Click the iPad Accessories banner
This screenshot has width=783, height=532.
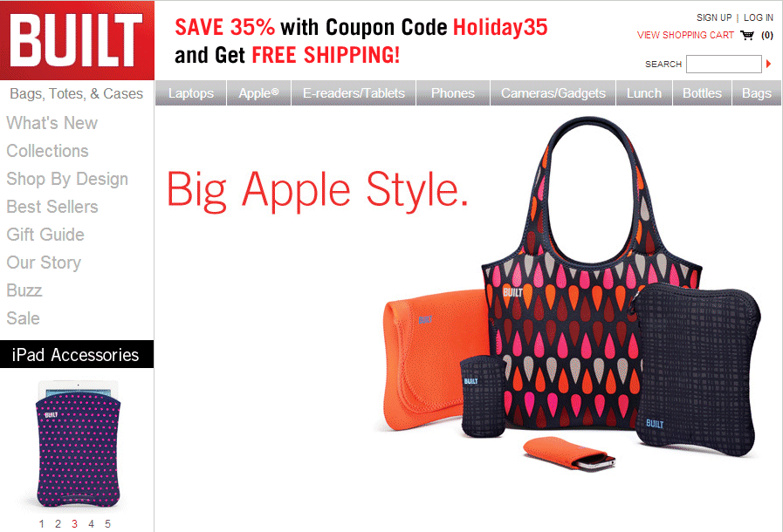click(77, 354)
